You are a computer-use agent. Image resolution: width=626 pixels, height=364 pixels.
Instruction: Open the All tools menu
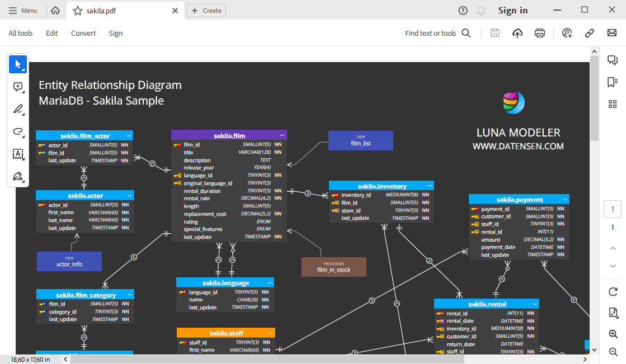(20, 33)
